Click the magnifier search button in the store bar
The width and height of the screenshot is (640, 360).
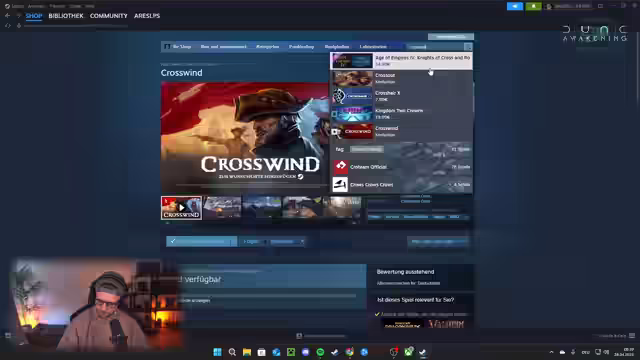[468, 47]
